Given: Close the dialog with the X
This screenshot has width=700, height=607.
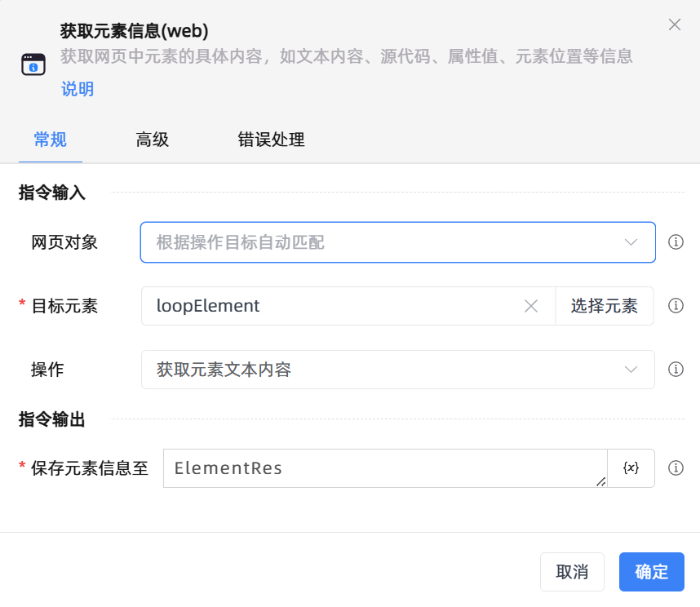Looking at the screenshot, I should point(674,24).
